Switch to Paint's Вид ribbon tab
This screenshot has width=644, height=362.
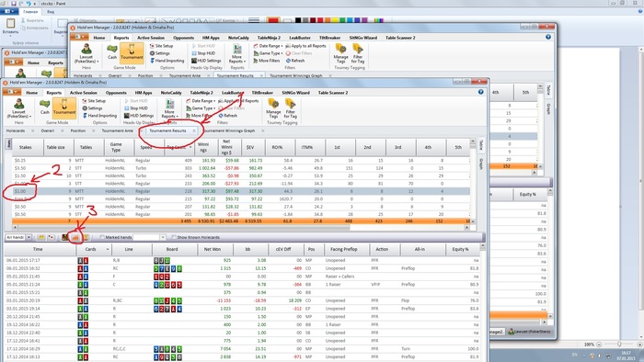51,11
